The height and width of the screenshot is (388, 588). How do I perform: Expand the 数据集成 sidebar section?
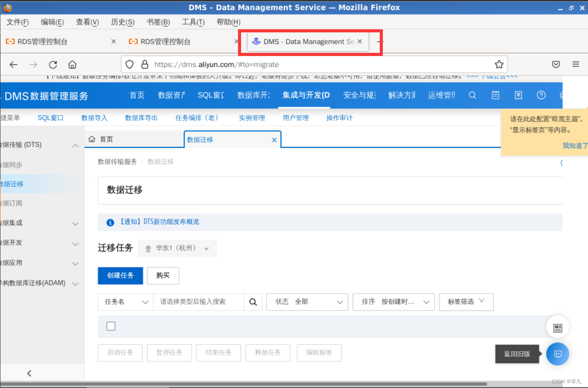75,224
